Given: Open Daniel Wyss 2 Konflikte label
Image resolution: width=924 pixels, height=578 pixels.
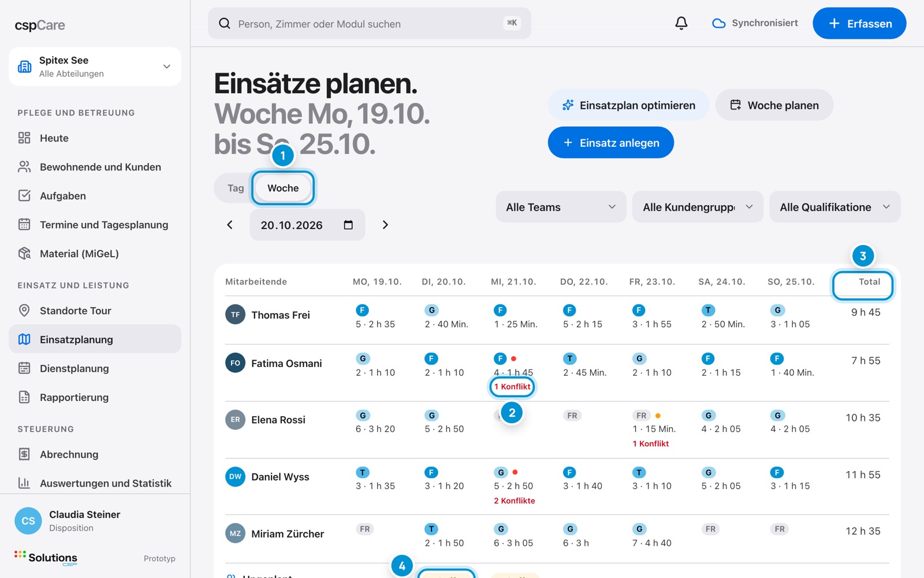Looking at the screenshot, I should (x=515, y=501).
